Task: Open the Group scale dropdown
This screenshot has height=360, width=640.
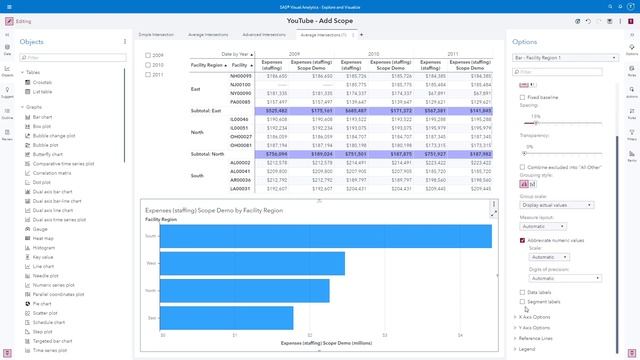Action: click(557, 205)
